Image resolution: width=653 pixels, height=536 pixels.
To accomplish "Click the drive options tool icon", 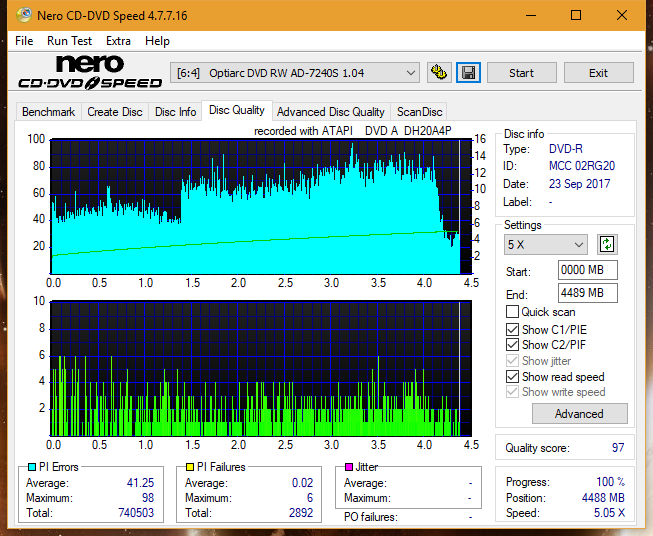I will 439,73.
